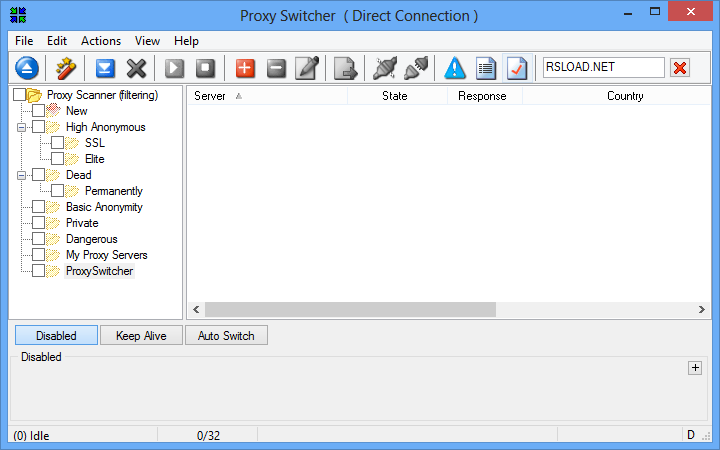This screenshot has height=450, width=720.
Task: Check the SSL folder checkbox
Action: (57, 143)
